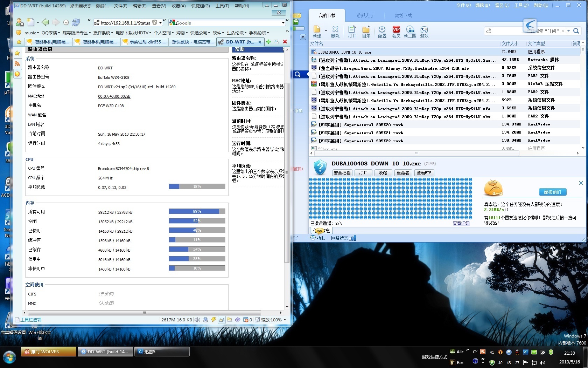588x368 pixels.
Task: Click the green back arrow in browser
Action: pyautogui.click(x=45, y=22)
